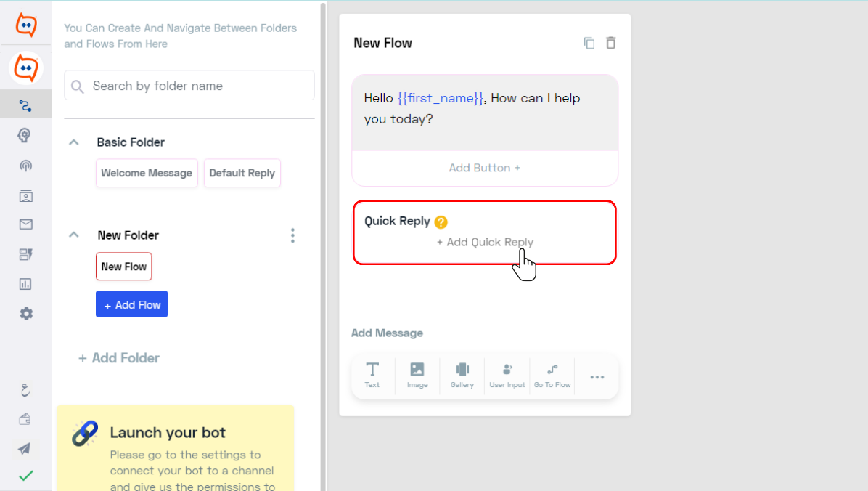Screen dimensions: 868x491
Task: Click the Quick Reply help question icon
Action: click(x=441, y=222)
